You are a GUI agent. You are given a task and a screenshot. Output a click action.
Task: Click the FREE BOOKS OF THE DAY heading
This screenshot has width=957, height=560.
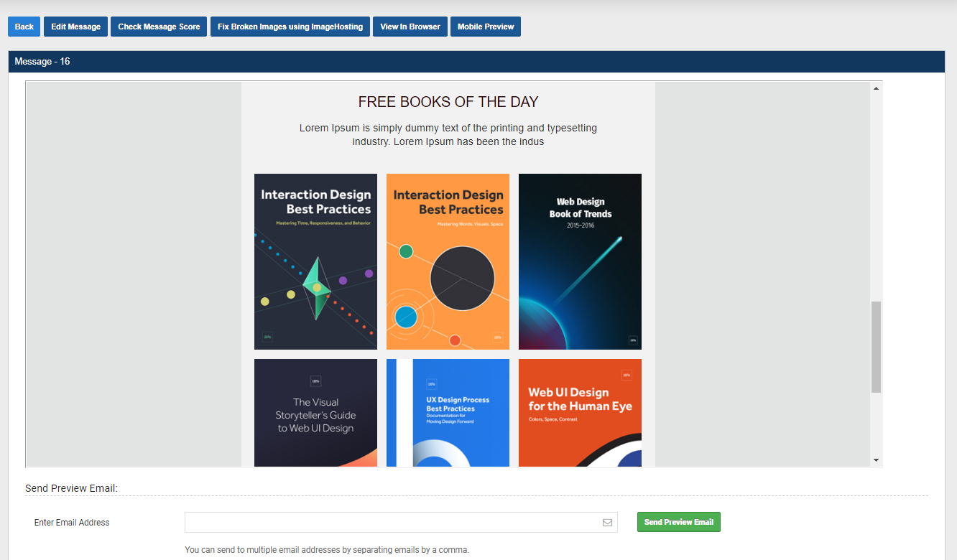point(448,102)
